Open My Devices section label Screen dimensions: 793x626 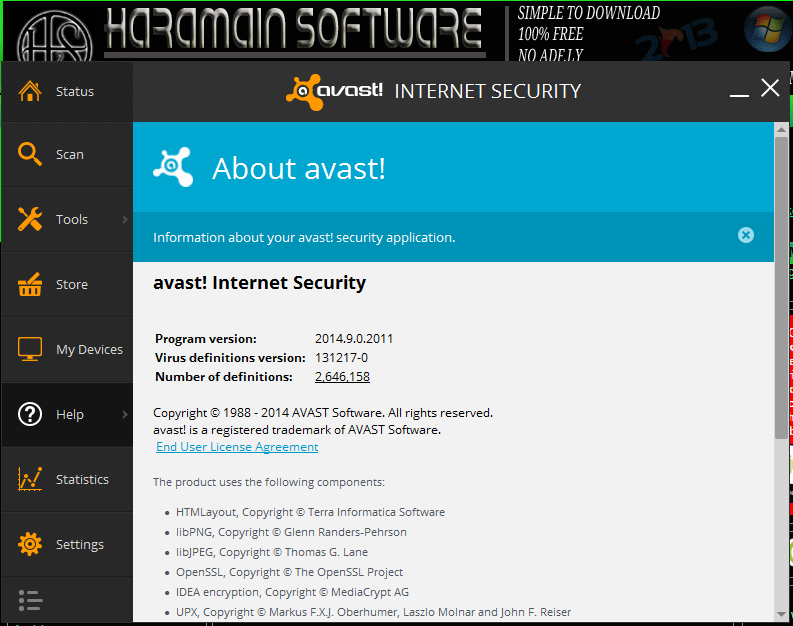[90, 350]
